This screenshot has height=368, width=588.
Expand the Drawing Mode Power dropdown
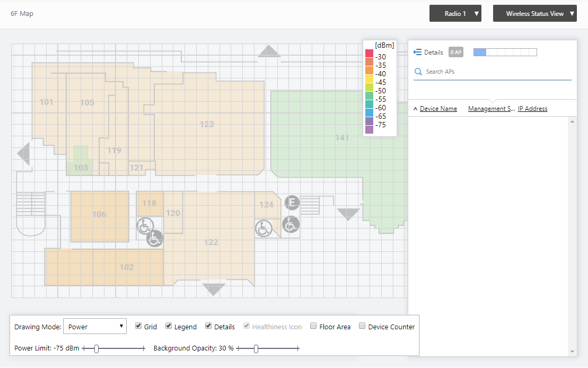tap(94, 327)
